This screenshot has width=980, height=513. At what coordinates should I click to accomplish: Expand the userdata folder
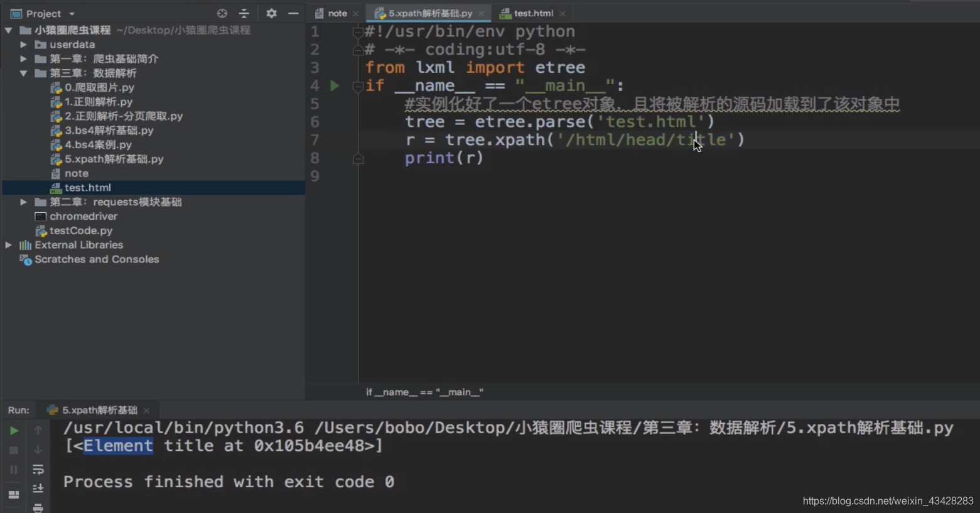click(x=23, y=45)
